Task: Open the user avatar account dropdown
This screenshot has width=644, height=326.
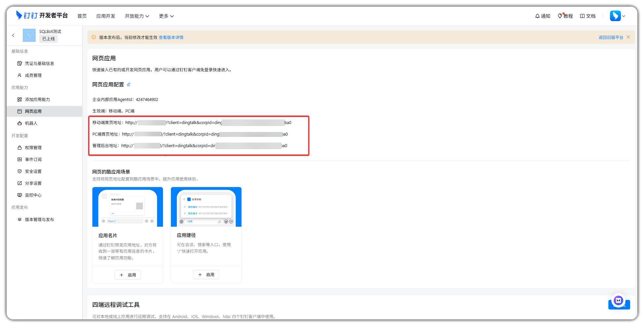Action: click(617, 16)
